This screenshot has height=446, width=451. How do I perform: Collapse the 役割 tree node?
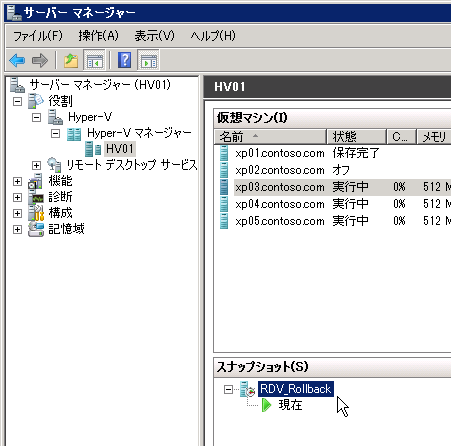(x=17, y=101)
